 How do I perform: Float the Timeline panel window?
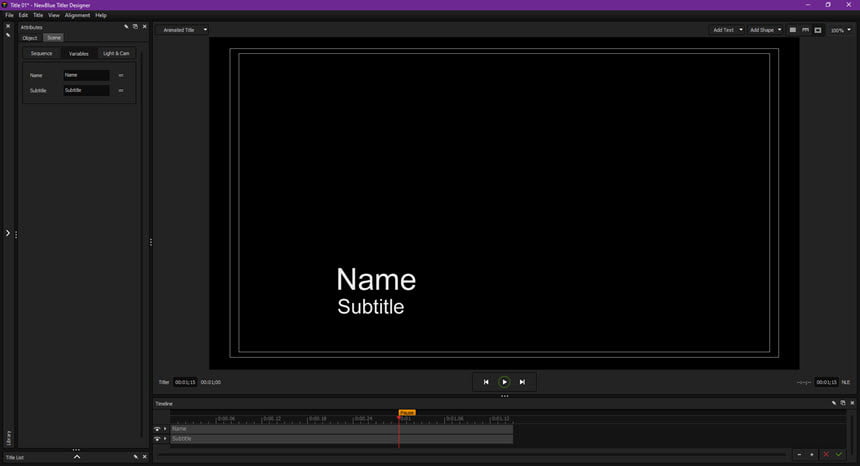(x=843, y=403)
